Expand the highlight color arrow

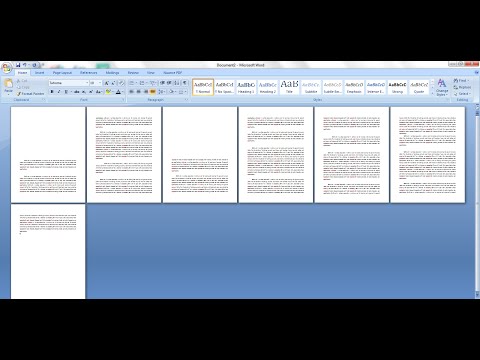pos(113,92)
